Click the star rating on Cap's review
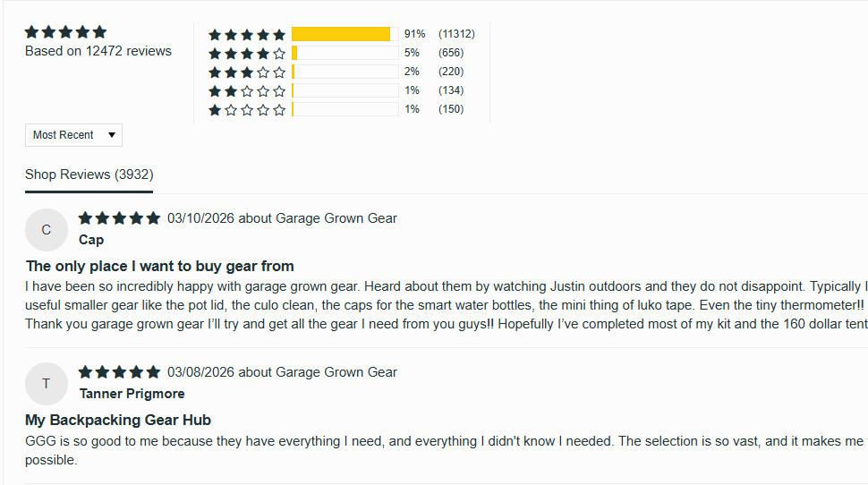Screen dimensions: 868x485 [x=119, y=218]
